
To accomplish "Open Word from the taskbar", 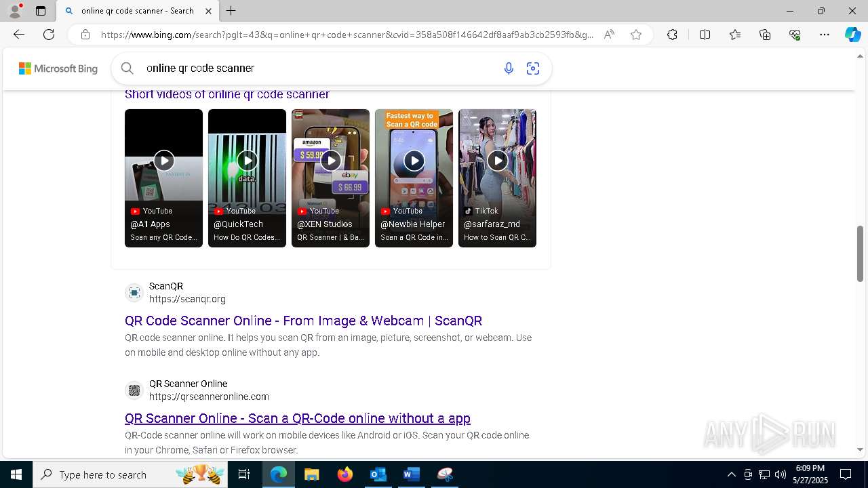I will (411, 474).
